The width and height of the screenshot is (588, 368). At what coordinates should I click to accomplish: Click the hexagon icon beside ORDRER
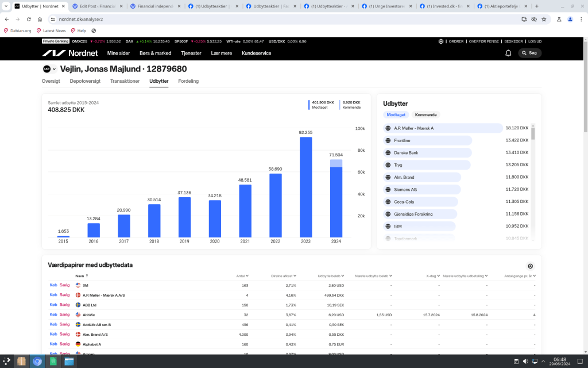coord(441,41)
